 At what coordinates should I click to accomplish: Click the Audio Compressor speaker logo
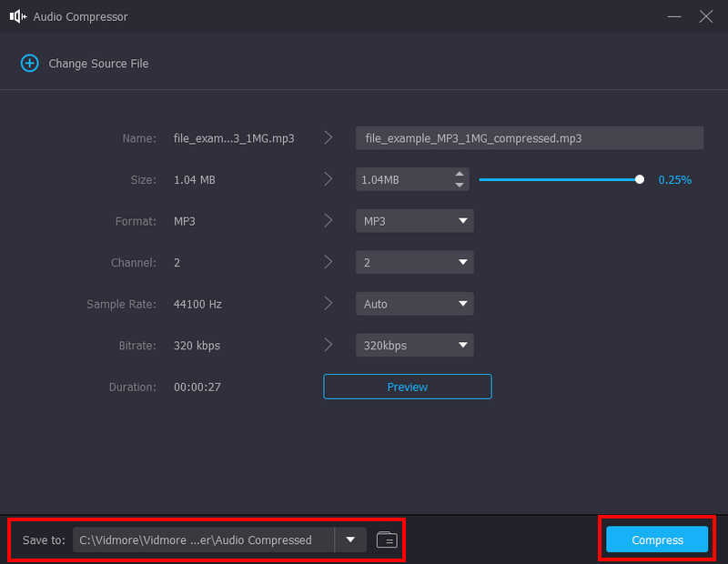(18, 16)
